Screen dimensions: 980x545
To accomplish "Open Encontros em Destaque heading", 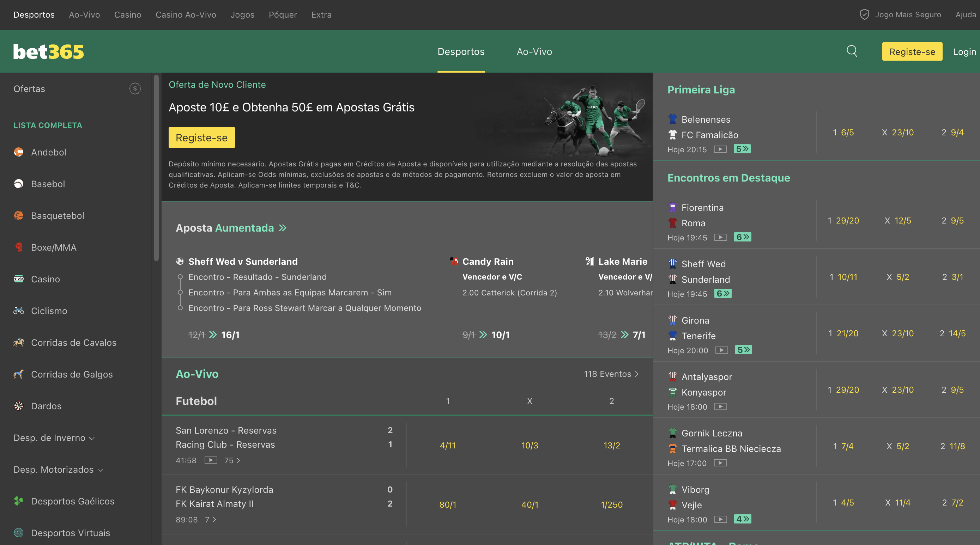I will click(x=728, y=177).
